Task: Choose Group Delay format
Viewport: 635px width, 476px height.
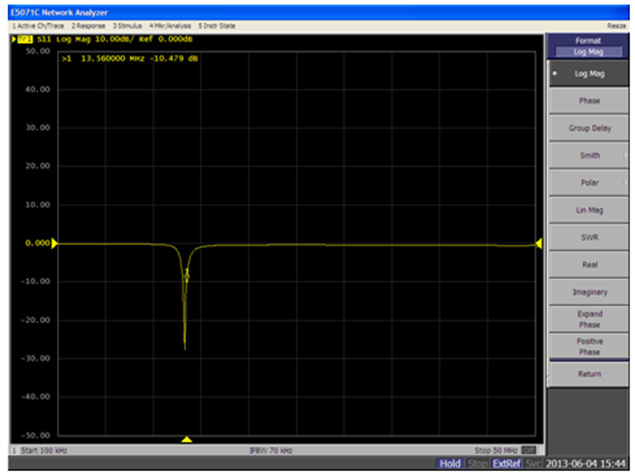Action: (x=589, y=128)
